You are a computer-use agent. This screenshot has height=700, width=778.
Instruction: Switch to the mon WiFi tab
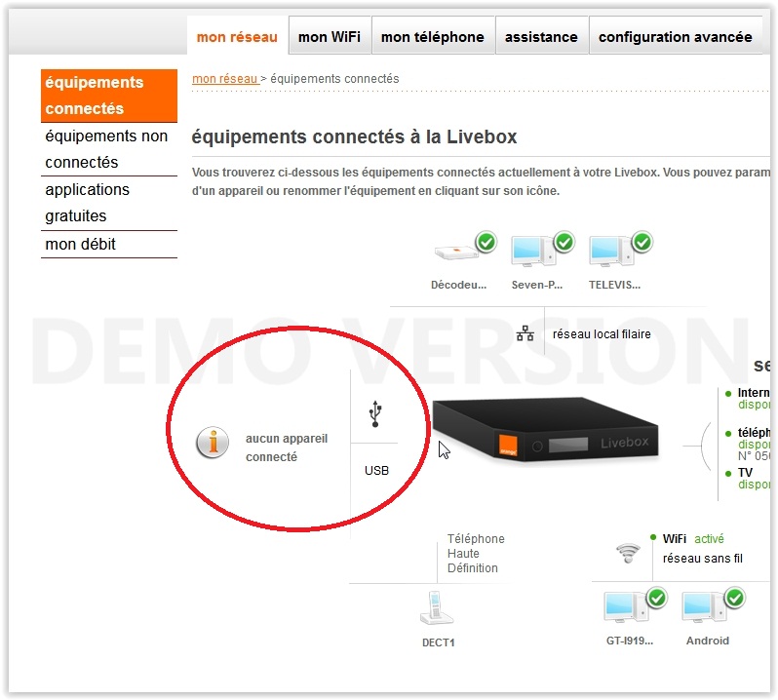point(330,36)
